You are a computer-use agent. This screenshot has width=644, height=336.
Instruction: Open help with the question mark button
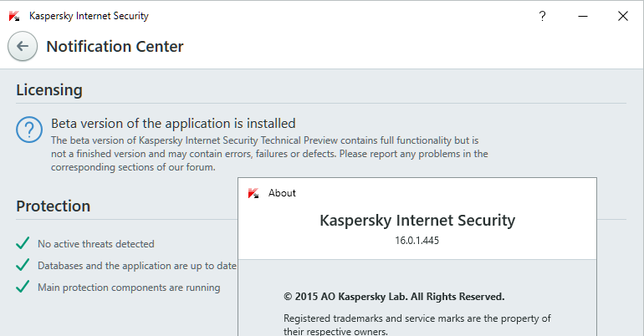click(x=542, y=16)
